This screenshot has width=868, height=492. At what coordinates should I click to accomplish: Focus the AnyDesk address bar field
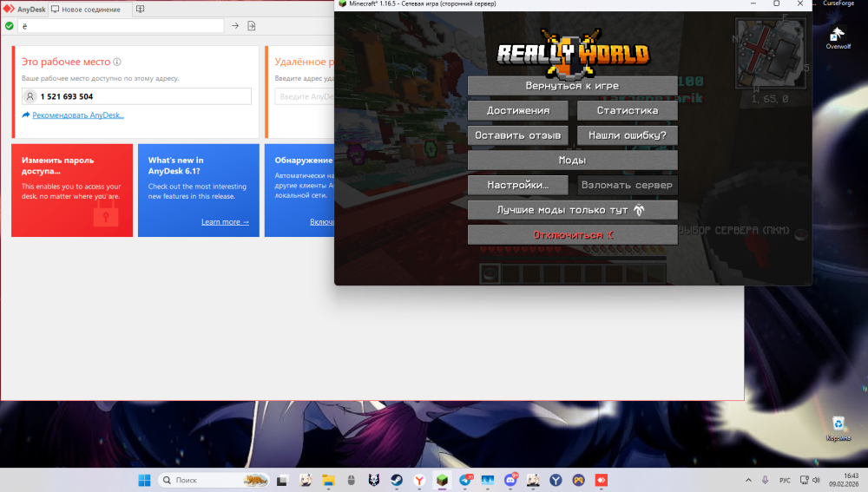coord(122,25)
